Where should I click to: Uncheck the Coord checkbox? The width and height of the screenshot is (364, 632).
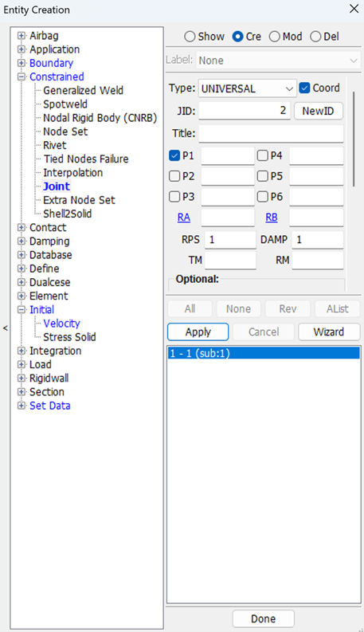[x=304, y=88]
